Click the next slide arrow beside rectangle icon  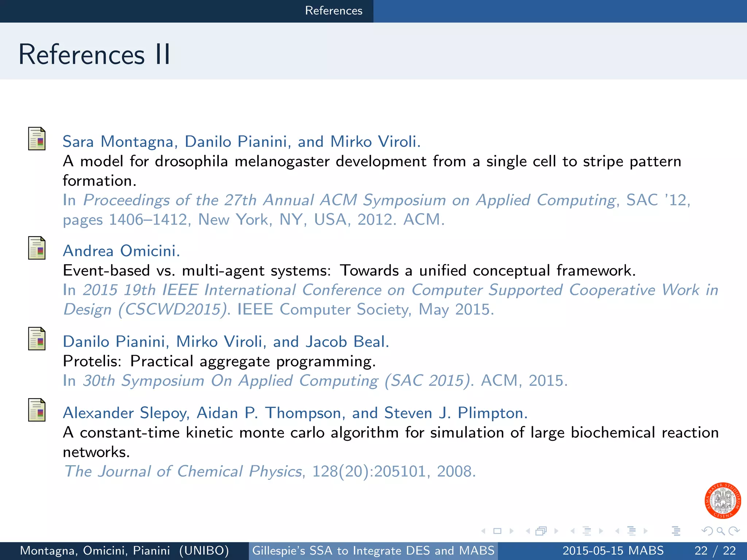(x=511, y=531)
